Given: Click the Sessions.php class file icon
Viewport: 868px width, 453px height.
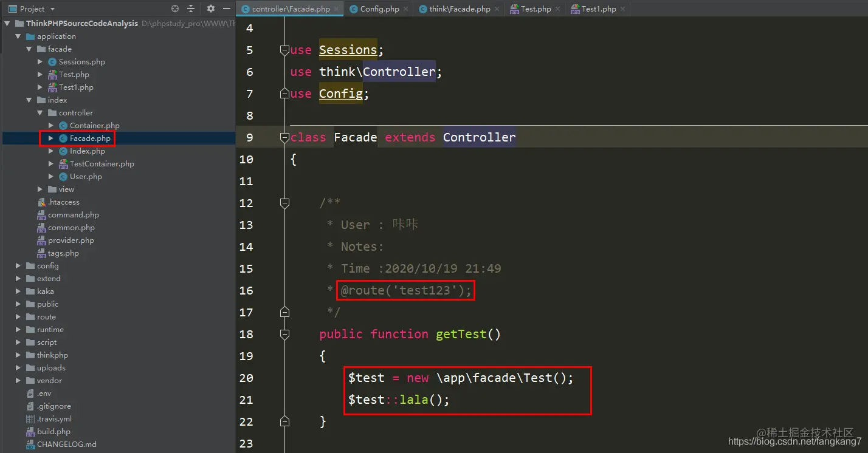Looking at the screenshot, I should 52,62.
